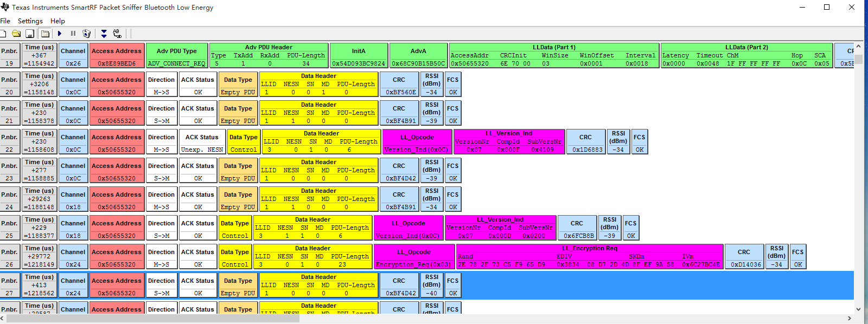Click Control data type in packet 25
This screenshot has width=868, height=324.
pyautogui.click(x=235, y=236)
